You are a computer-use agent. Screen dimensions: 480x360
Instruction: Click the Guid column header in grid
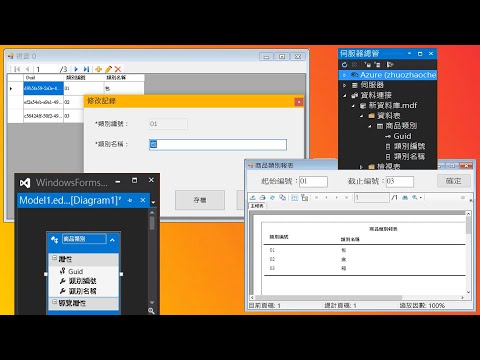point(43,78)
